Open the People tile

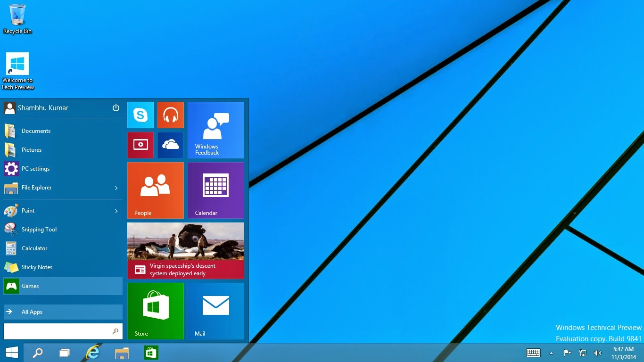(156, 190)
